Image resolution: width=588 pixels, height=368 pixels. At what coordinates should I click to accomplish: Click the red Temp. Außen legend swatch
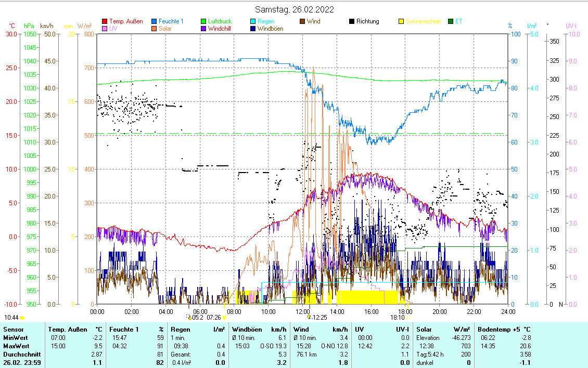coord(105,22)
